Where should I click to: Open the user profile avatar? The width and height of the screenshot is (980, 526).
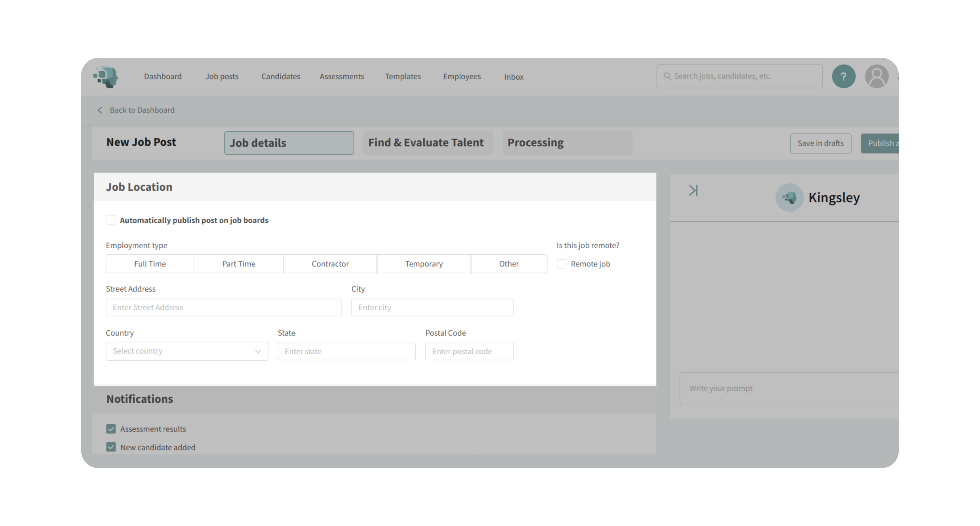click(876, 76)
